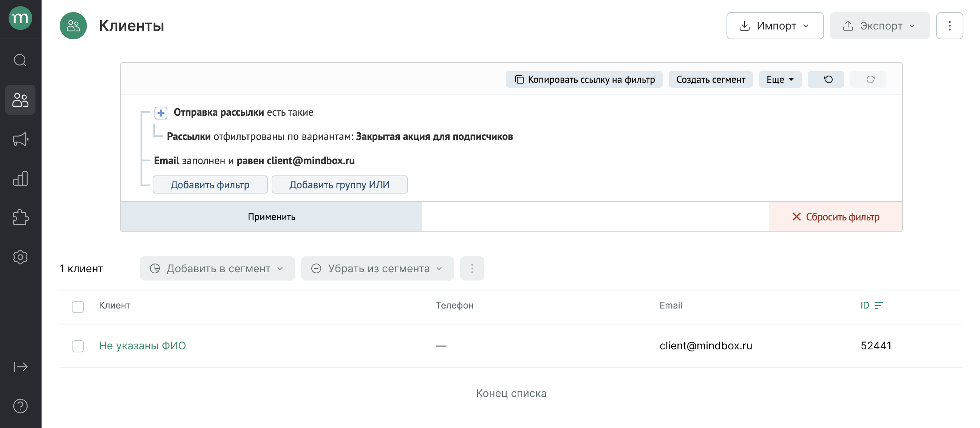Open help via the question mark icon
This screenshot has width=980, height=428.
pos(20,406)
